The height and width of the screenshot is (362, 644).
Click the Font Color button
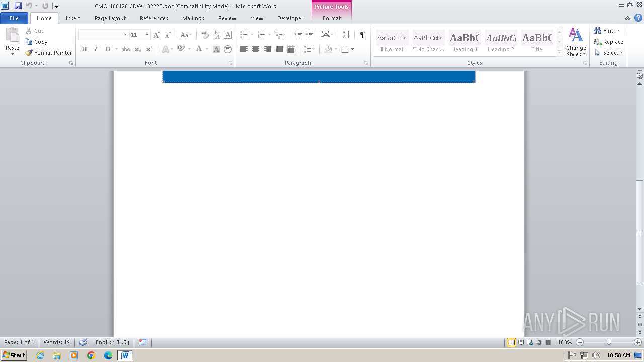coord(199,49)
